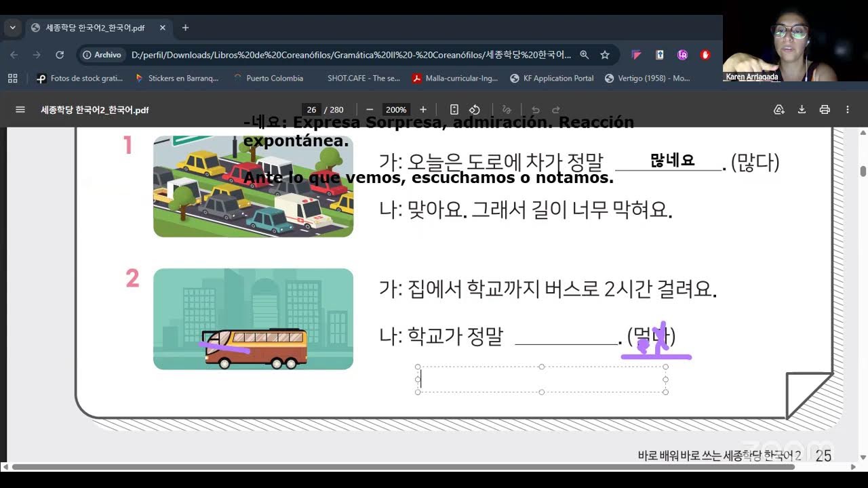Click inside the empty annotation text box

[x=541, y=380]
